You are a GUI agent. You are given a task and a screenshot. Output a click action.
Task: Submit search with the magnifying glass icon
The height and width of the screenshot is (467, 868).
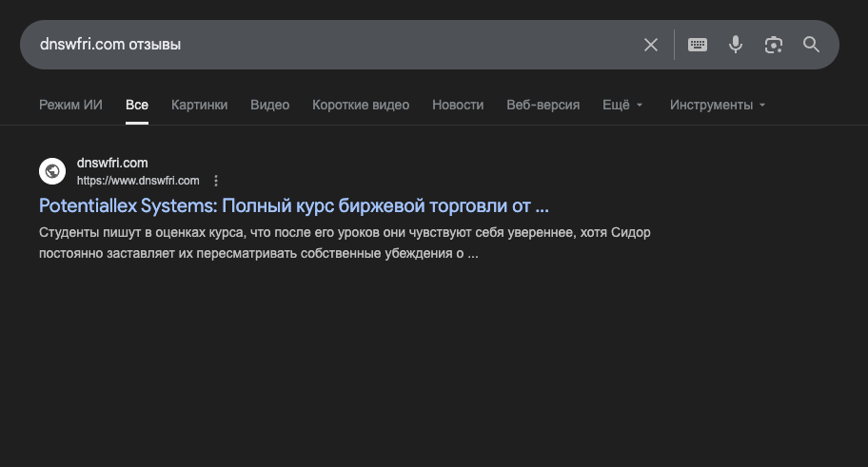tap(811, 45)
